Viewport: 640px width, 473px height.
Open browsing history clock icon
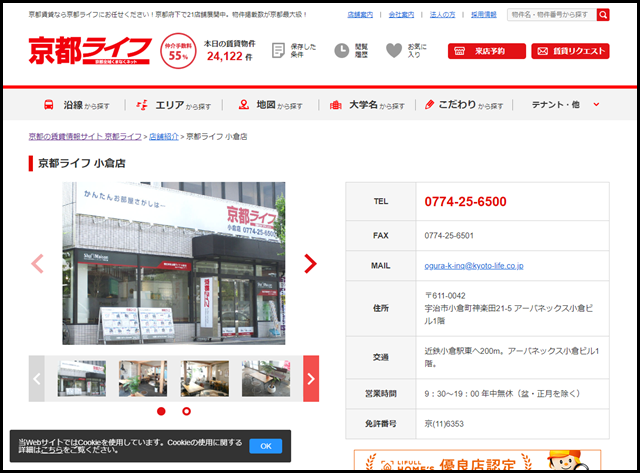(x=342, y=51)
